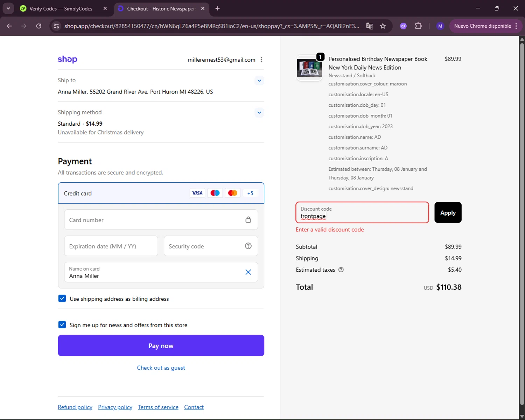The width and height of the screenshot is (525, 420).
Task: Open a new browser tab
Action: coord(217,8)
